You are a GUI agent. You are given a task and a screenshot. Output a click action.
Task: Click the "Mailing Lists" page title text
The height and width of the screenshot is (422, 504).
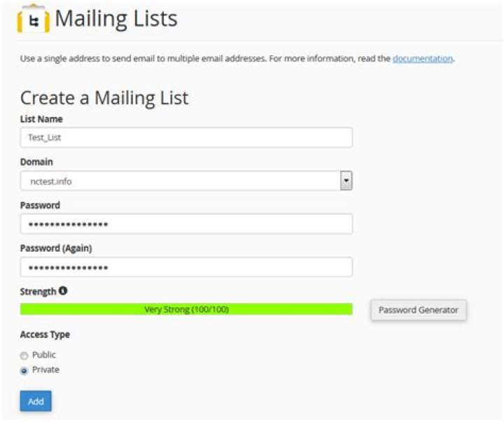[116, 19]
